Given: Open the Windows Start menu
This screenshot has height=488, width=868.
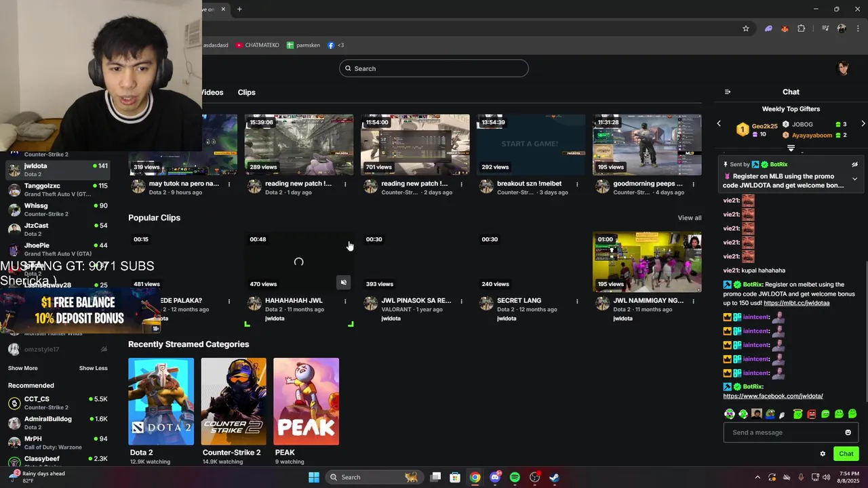Looking at the screenshot, I should (314, 477).
